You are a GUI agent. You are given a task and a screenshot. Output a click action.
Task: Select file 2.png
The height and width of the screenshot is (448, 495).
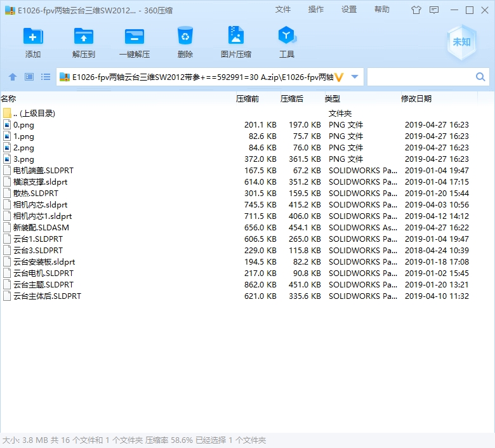tap(23, 147)
